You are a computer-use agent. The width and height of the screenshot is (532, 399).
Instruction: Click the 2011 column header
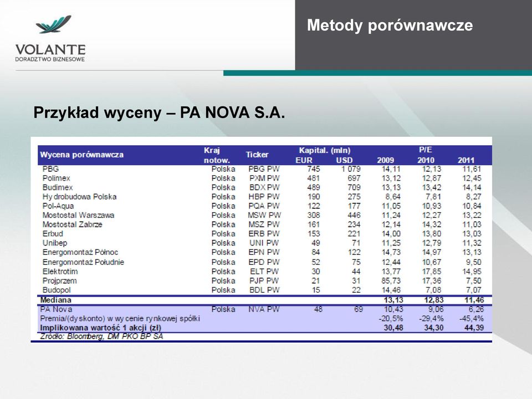point(466,160)
